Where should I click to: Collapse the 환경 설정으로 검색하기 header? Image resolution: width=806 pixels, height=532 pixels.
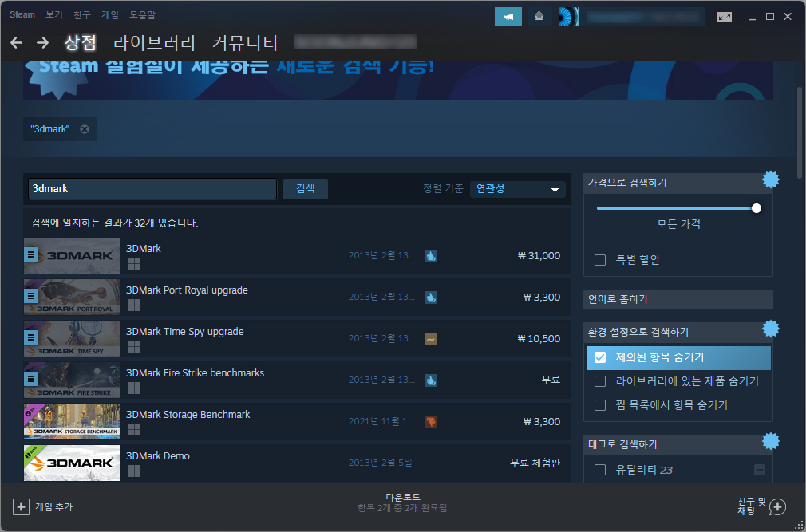pyautogui.click(x=678, y=332)
